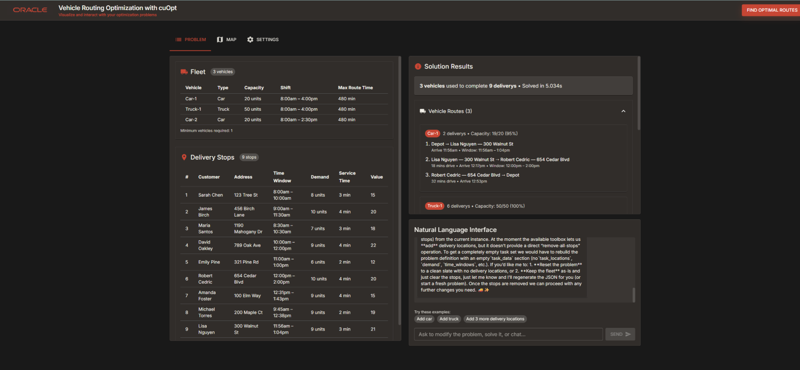Click customer 'David Oakley' in Delivery Stops
This screenshot has width=800, height=370.
coord(207,245)
